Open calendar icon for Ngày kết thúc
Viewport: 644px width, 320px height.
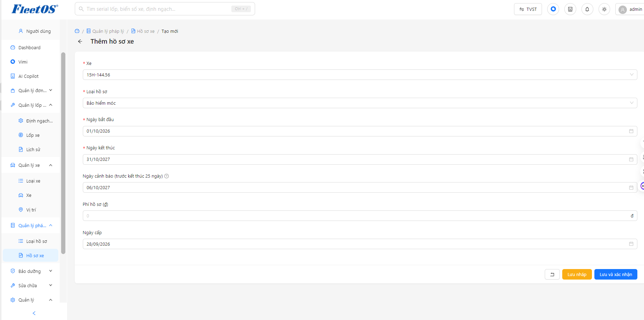pos(631,159)
